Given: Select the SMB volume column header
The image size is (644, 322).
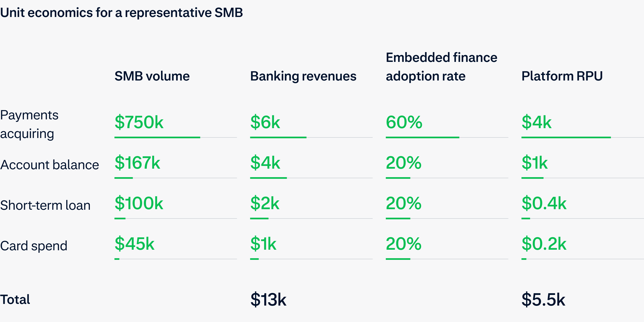Looking at the screenshot, I should pyautogui.click(x=152, y=76).
